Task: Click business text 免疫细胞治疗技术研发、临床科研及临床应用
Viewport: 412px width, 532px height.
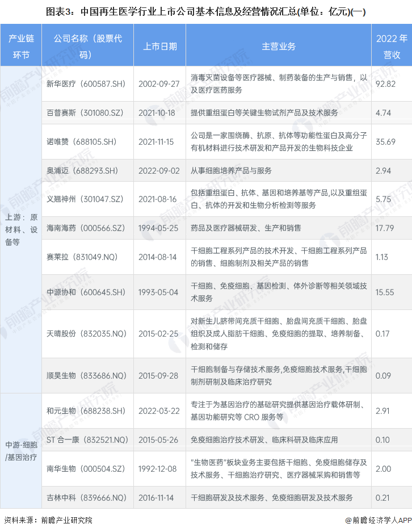Action: pos(264,439)
